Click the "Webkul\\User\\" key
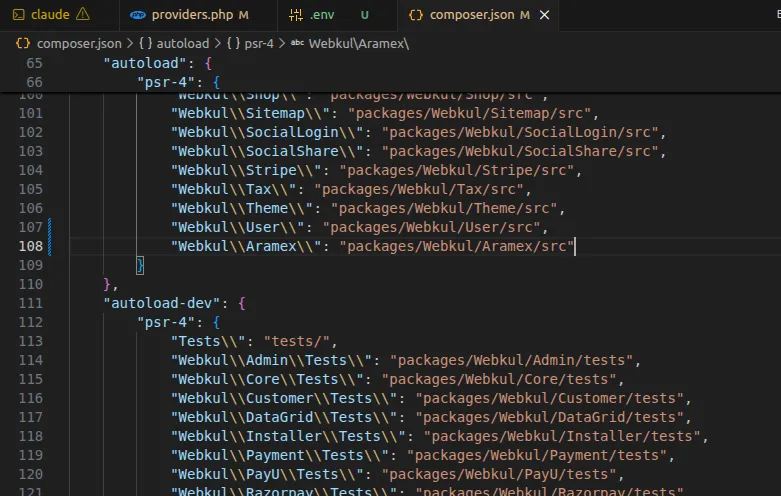This screenshot has width=781, height=496. point(238,227)
